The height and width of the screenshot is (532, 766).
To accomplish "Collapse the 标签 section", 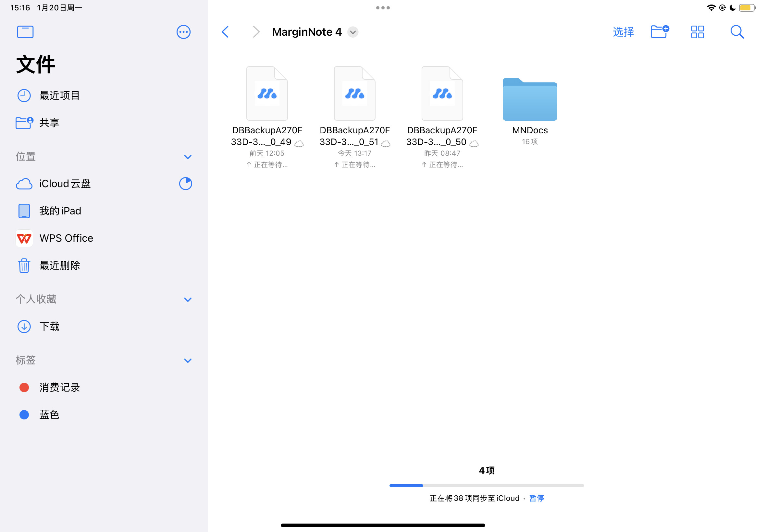I will click(x=188, y=360).
